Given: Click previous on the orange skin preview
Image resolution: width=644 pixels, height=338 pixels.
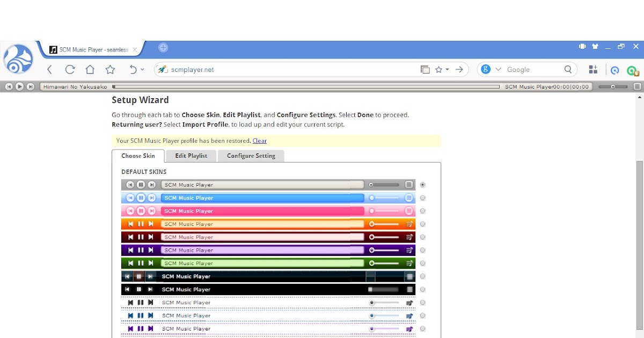Looking at the screenshot, I should (130, 224).
